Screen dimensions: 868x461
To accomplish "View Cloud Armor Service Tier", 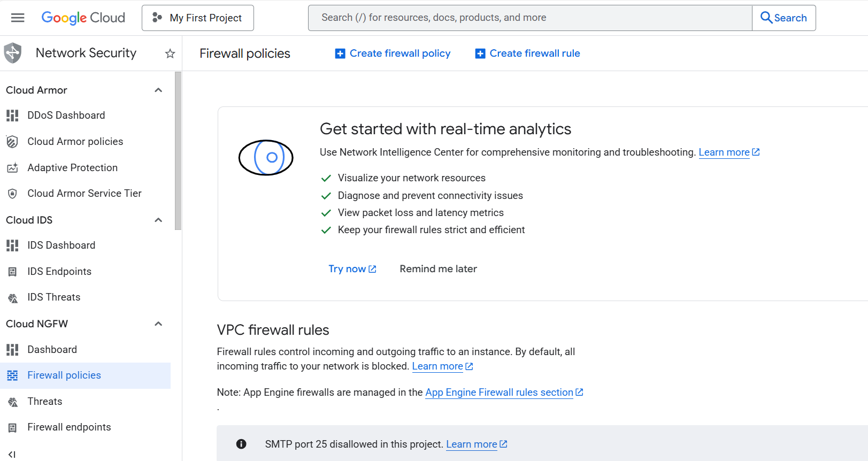I will coord(85,193).
